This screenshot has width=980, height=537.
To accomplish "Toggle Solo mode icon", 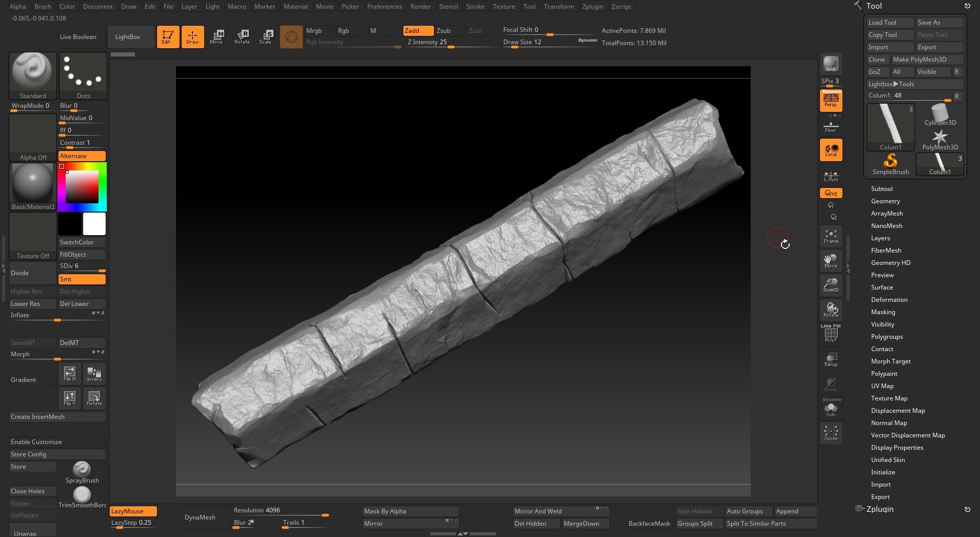I will 831,409.
